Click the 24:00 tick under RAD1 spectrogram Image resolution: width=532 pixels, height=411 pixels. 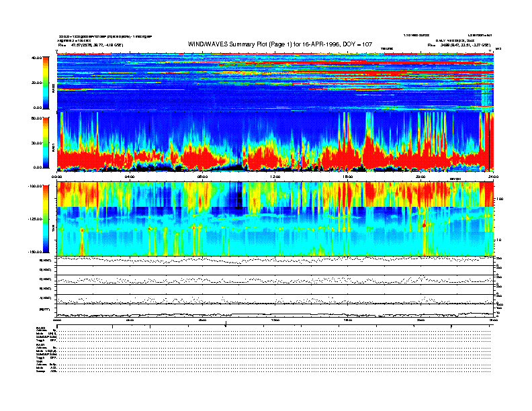[493, 177]
